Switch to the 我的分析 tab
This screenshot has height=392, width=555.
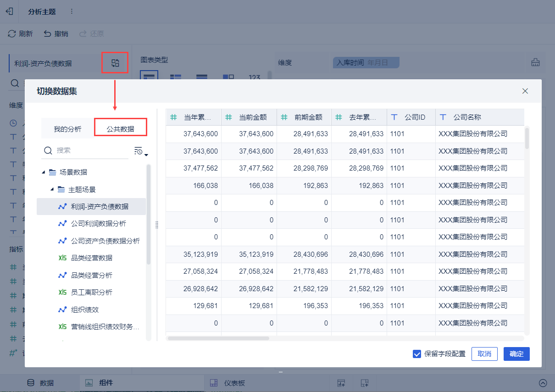67,129
